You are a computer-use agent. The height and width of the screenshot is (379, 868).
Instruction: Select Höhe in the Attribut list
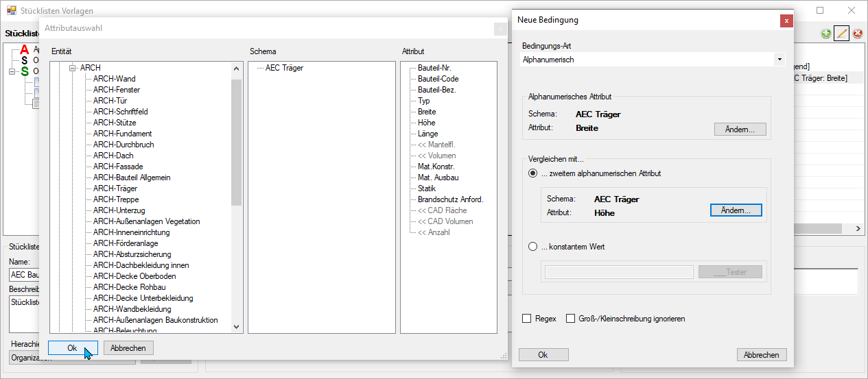pos(427,123)
